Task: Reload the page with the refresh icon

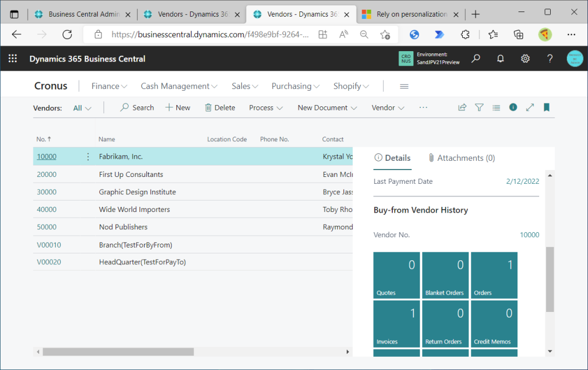Action: (x=67, y=34)
